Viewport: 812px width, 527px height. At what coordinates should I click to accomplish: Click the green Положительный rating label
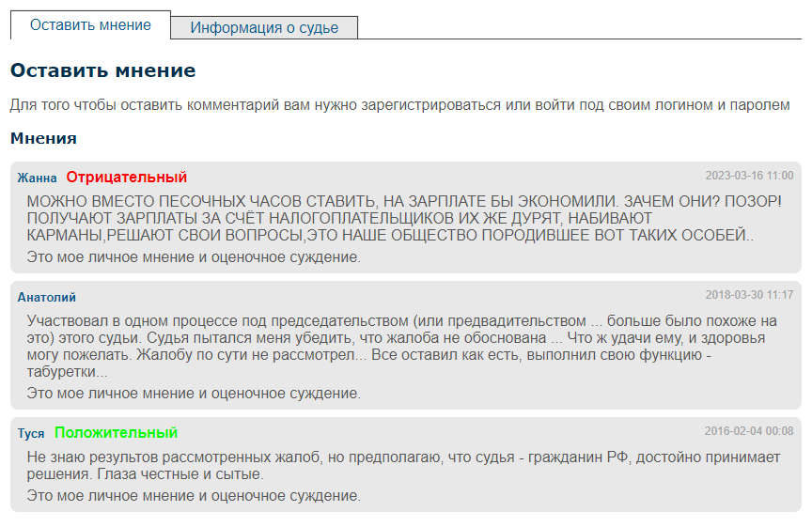tap(116, 432)
